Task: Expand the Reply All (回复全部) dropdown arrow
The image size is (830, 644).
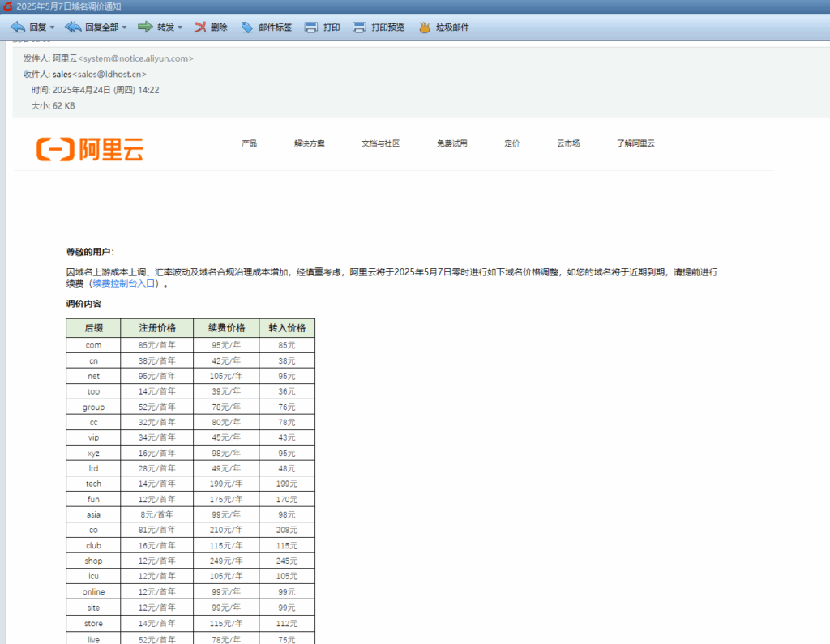Action: pos(124,28)
